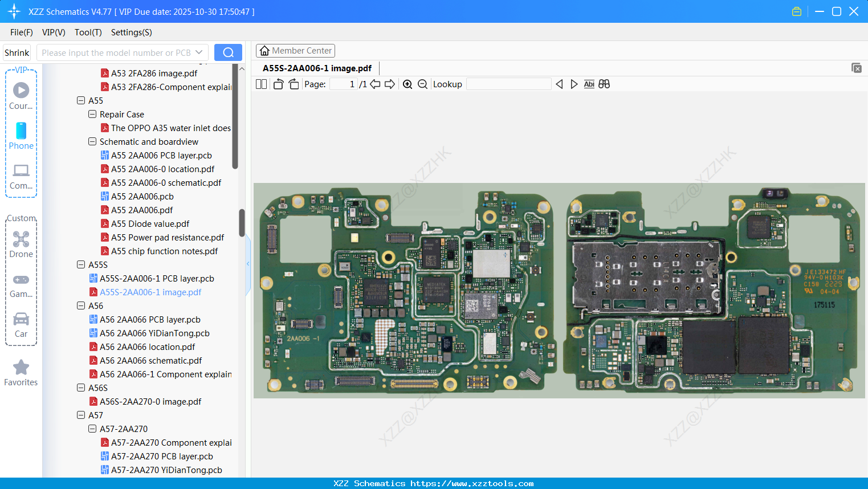
Task: Open the Game console category
Action: (21, 285)
